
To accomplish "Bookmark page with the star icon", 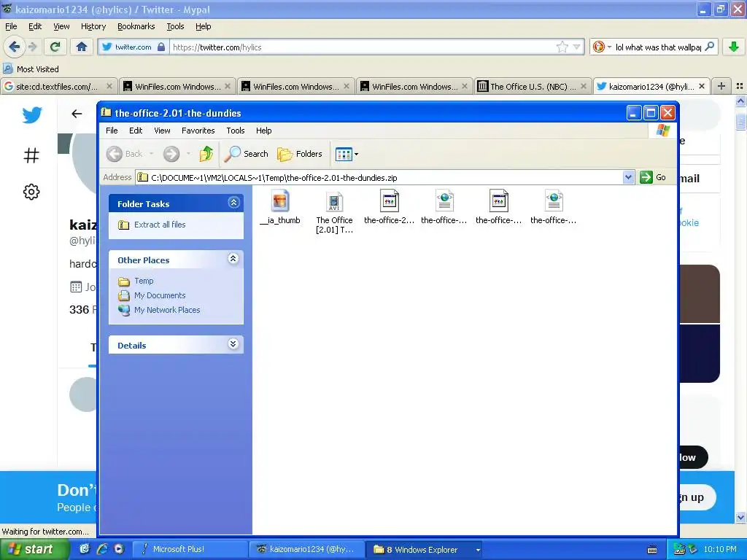I will 562,47.
